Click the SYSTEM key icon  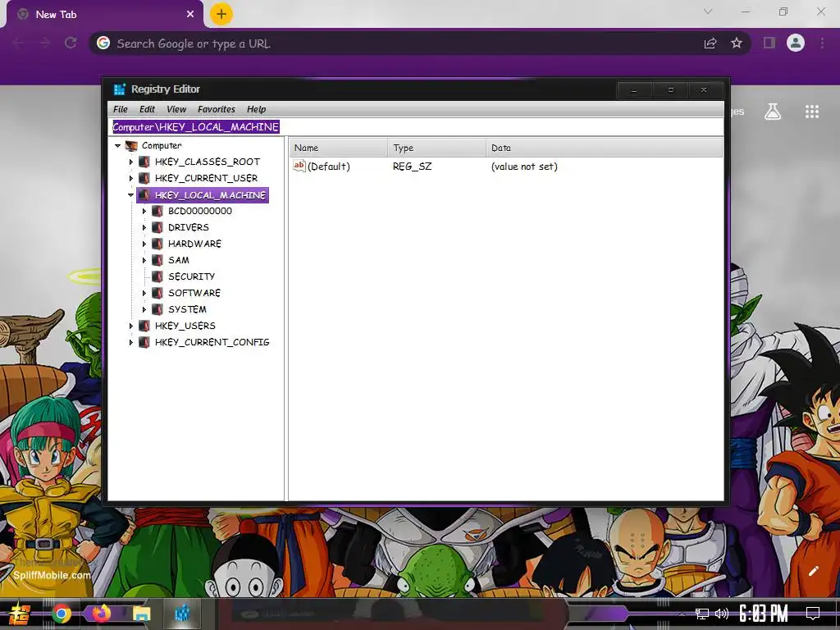pos(157,309)
